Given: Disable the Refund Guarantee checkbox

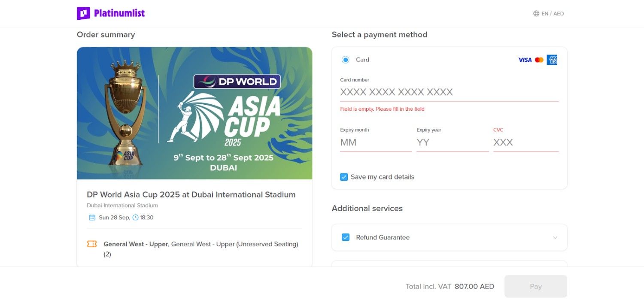Looking at the screenshot, I should point(346,237).
